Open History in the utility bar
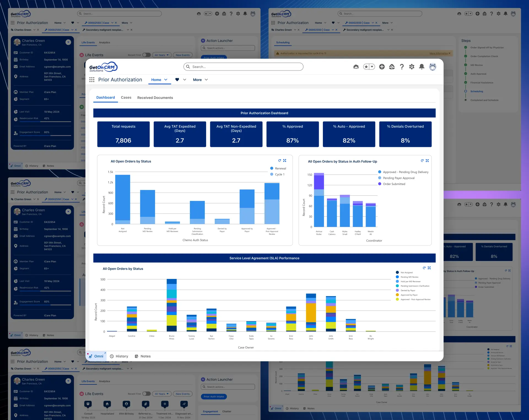This screenshot has height=420, width=529. [119, 356]
